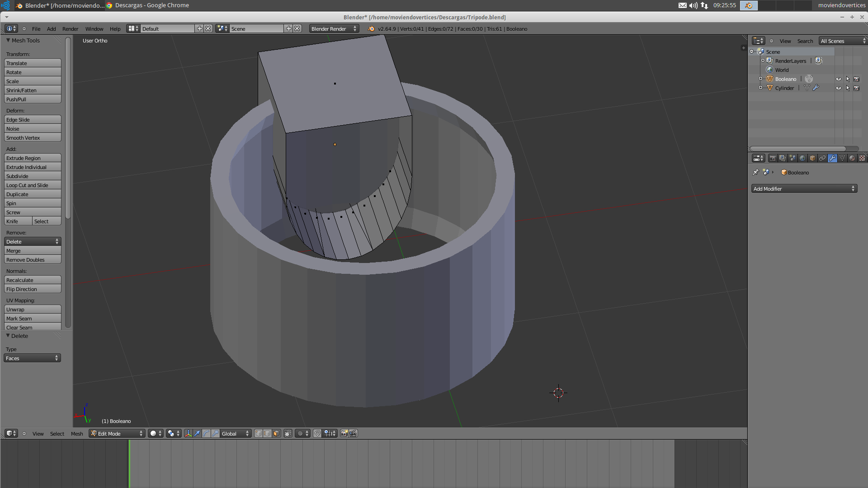This screenshot has height=488, width=868.
Task: Click the Cylinder modifier wrench icon in outliner
Action: point(816,88)
